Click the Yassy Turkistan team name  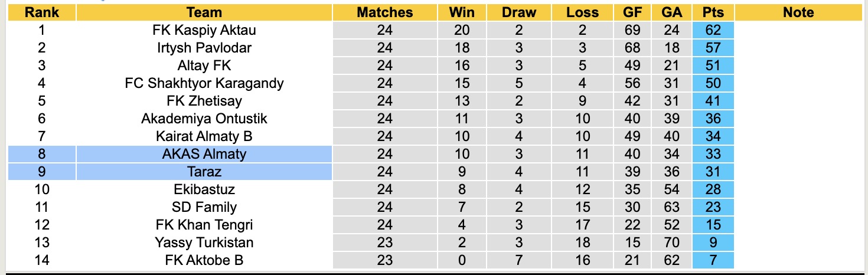pyautogui.click(x=204, y=243)
